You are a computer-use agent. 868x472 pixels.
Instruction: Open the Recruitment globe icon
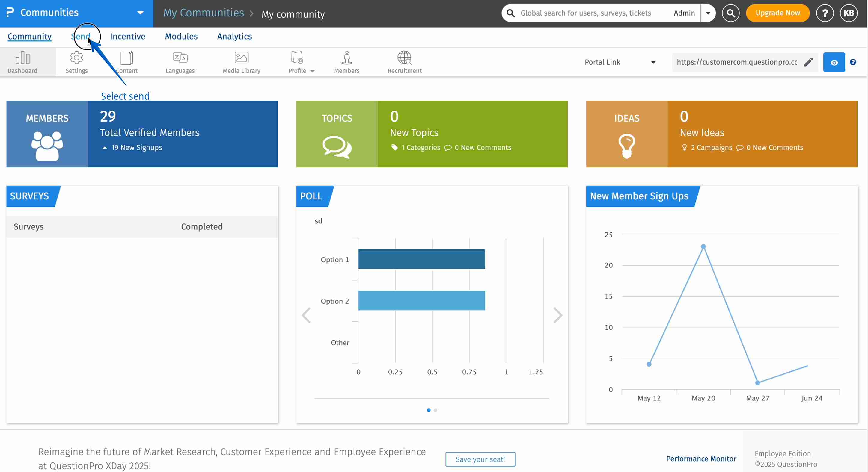(x=404, y=58)
